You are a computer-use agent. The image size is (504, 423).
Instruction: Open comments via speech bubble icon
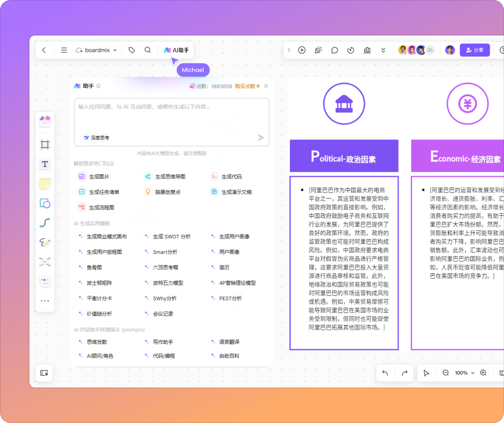[x=335, y=50]
